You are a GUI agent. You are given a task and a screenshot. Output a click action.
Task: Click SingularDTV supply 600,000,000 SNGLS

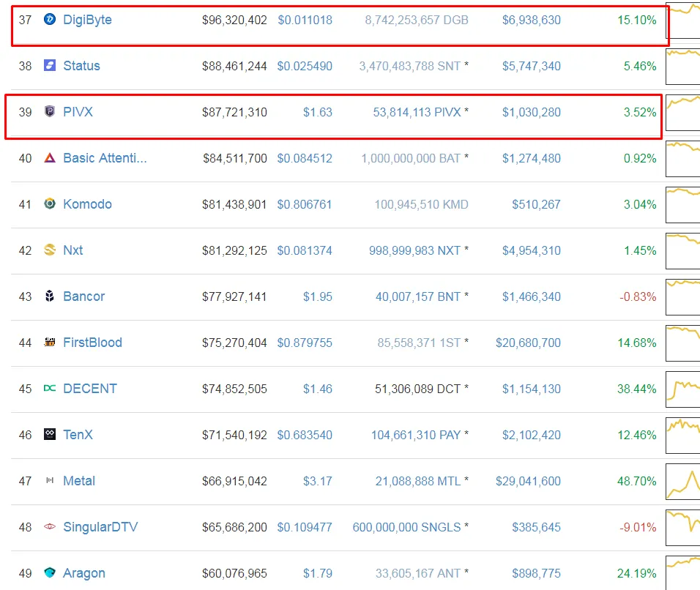(406, 528)
